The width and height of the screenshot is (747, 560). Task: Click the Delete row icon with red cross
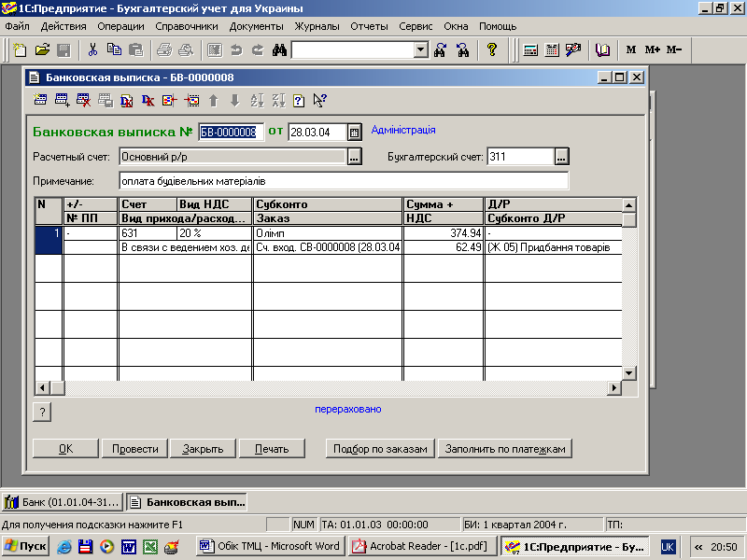click(x=83, y=101)
